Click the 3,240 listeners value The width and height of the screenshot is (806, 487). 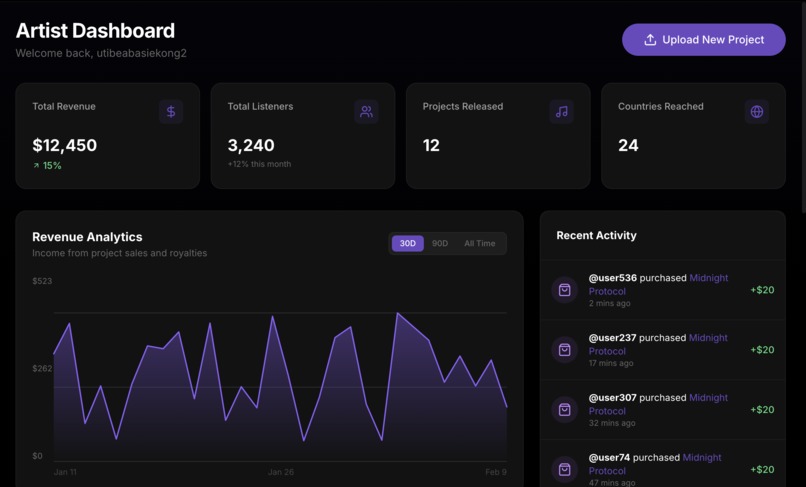[251, 146]
